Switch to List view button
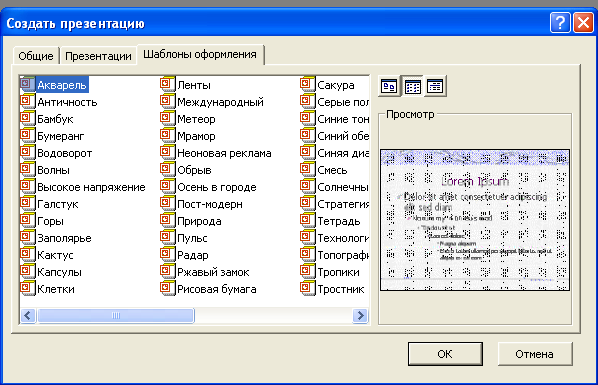Image resolution: width=598 pixels, height=385 pixels. (412, 86)
